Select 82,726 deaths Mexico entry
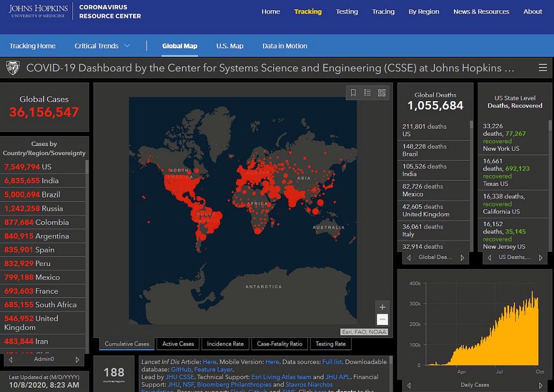The height and width of the screenshot is (392, 554). click(x=434, y=190)
